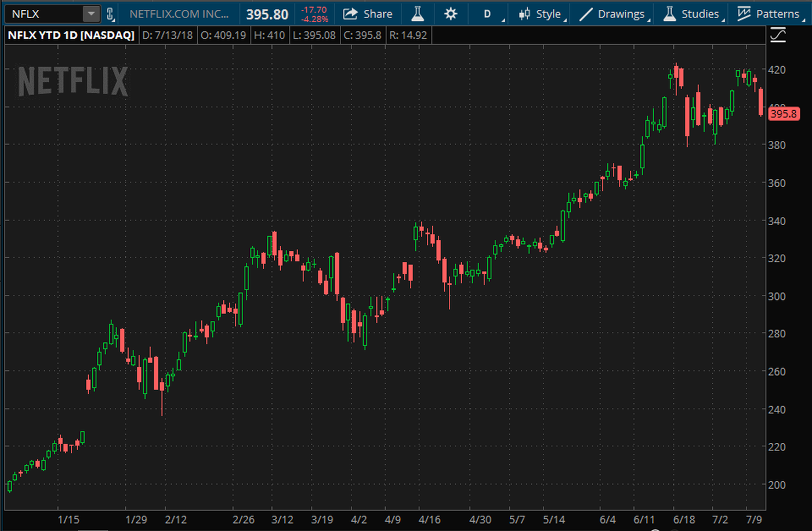Open the D timeframe selector
This screenshot has height=531, width=812.
coord(489,14)
